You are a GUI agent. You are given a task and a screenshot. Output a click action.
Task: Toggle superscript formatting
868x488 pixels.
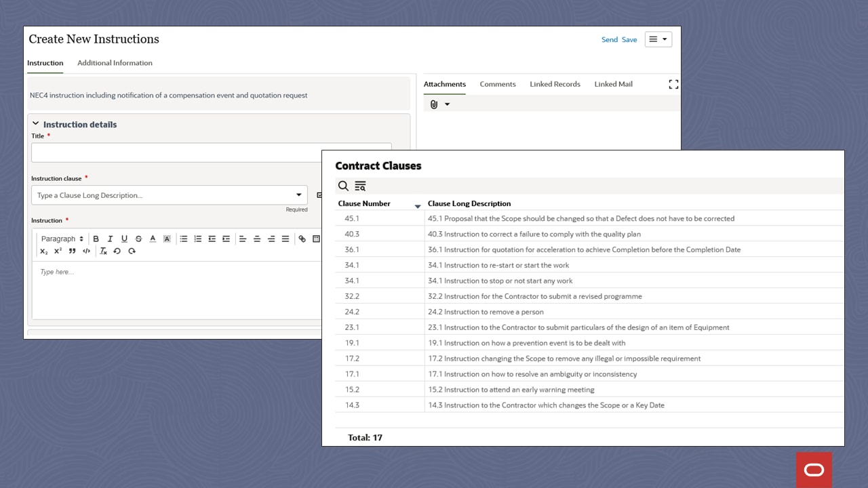pos(58,251)
